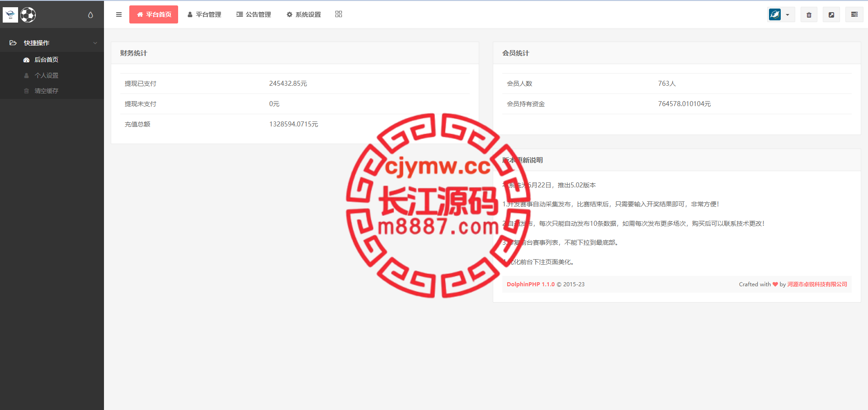Click the 河源市卓锐科技有限公司 link
868x410 pixels.
pos(817,284)
